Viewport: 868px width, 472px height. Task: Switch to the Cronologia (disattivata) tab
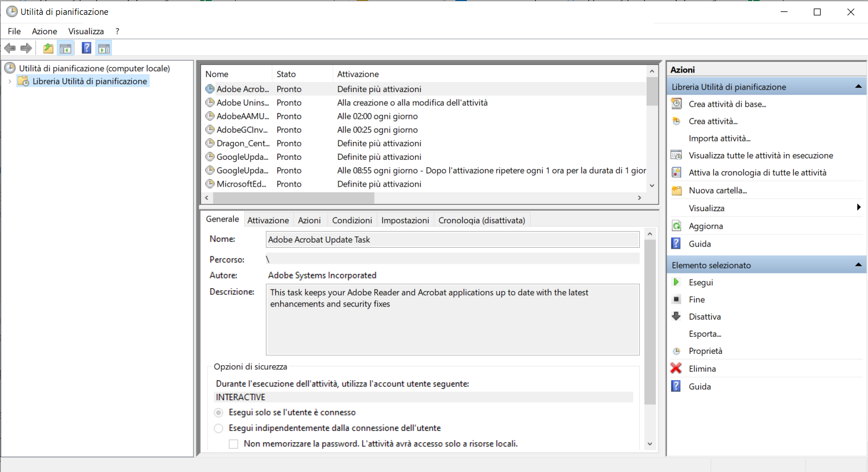tap(482, 220)
